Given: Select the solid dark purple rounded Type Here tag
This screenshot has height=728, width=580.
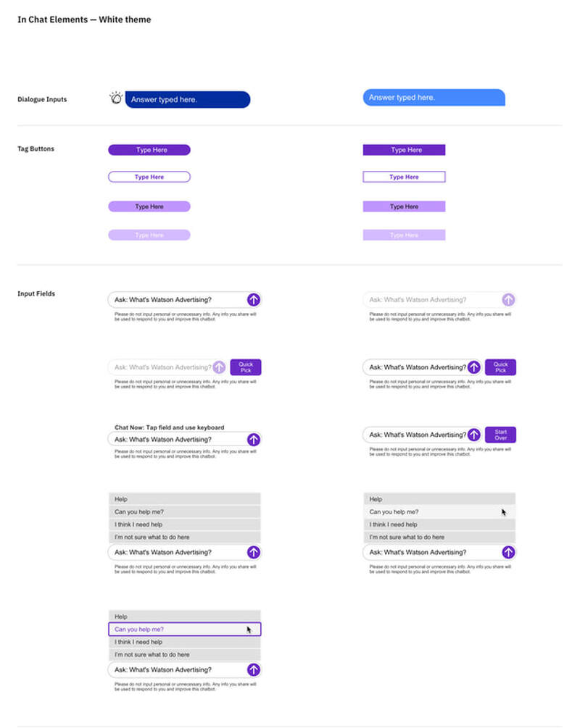Looking at the screenshot, I should pyautogui.click(x=149, y=149).
